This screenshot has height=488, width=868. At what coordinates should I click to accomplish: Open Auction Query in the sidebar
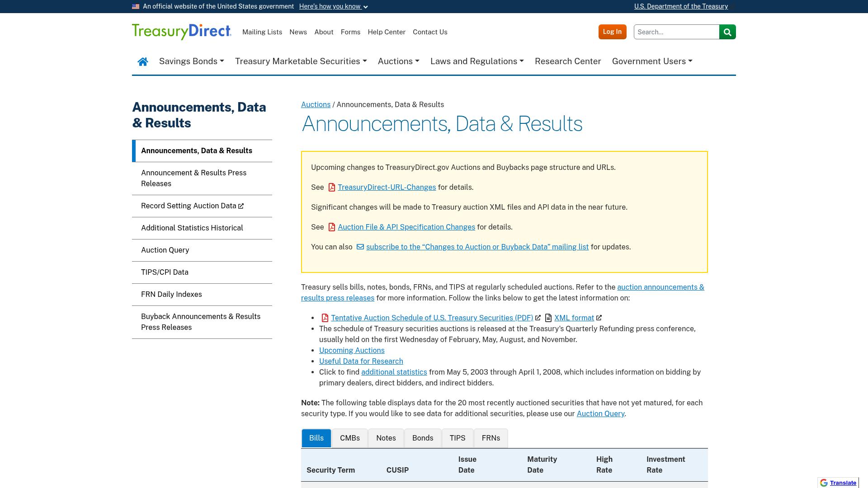202,250
